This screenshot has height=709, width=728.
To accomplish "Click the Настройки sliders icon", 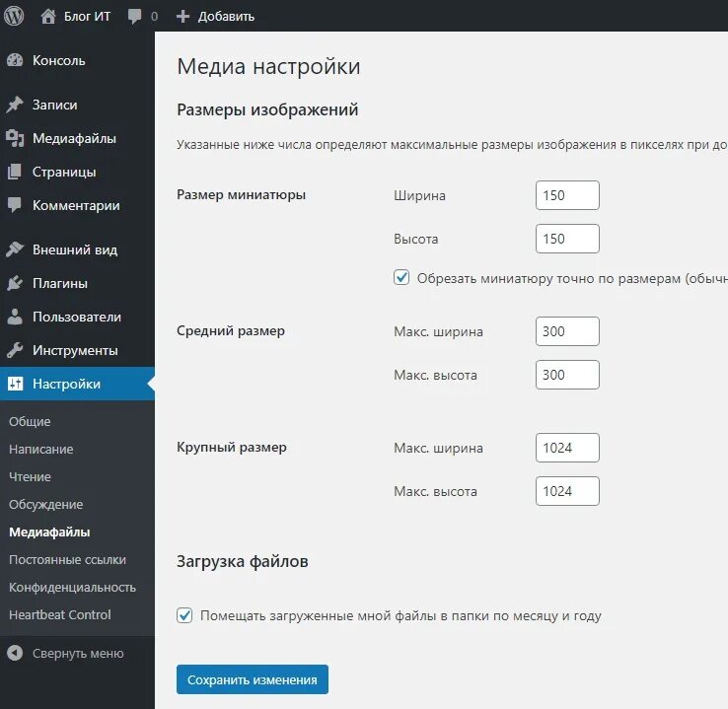I will (x=16, y=384).
